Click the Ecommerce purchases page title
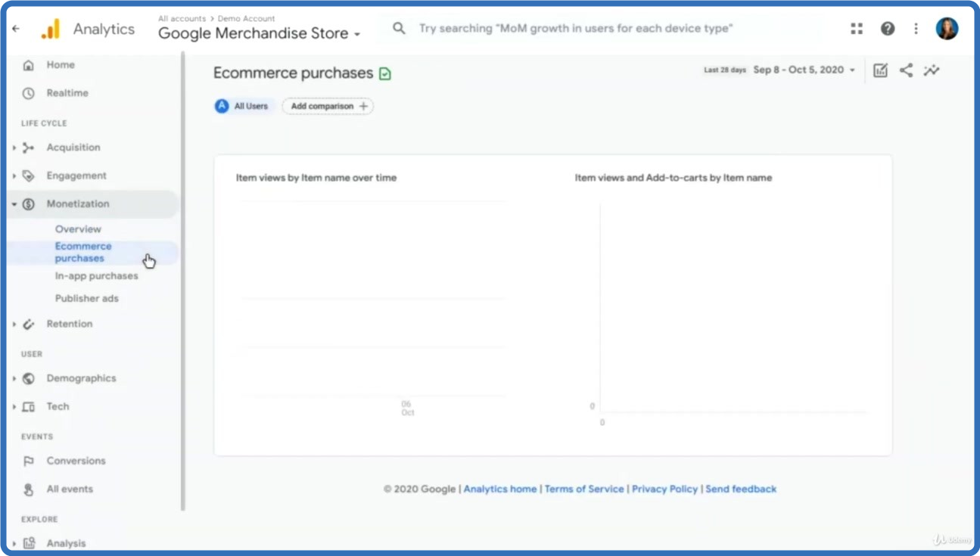Image resolution: width=980 pixels, height=556 pixels. coord(293,73)
